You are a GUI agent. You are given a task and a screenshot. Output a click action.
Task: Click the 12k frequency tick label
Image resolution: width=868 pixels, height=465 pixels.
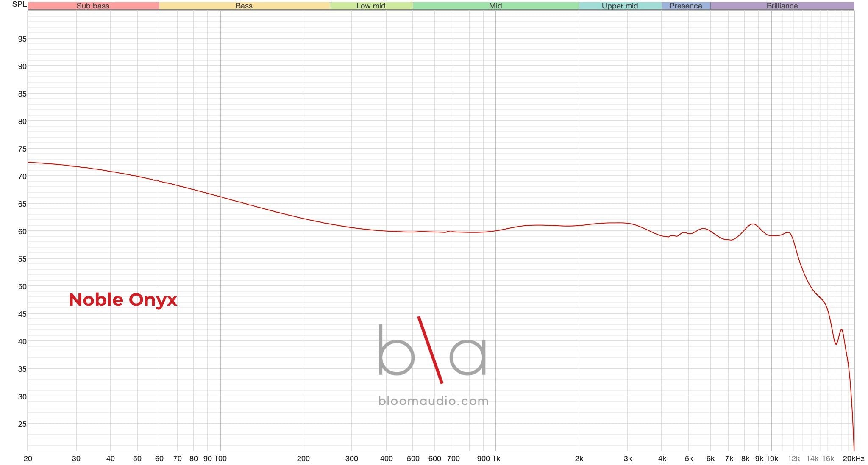(x=793, y=459)
